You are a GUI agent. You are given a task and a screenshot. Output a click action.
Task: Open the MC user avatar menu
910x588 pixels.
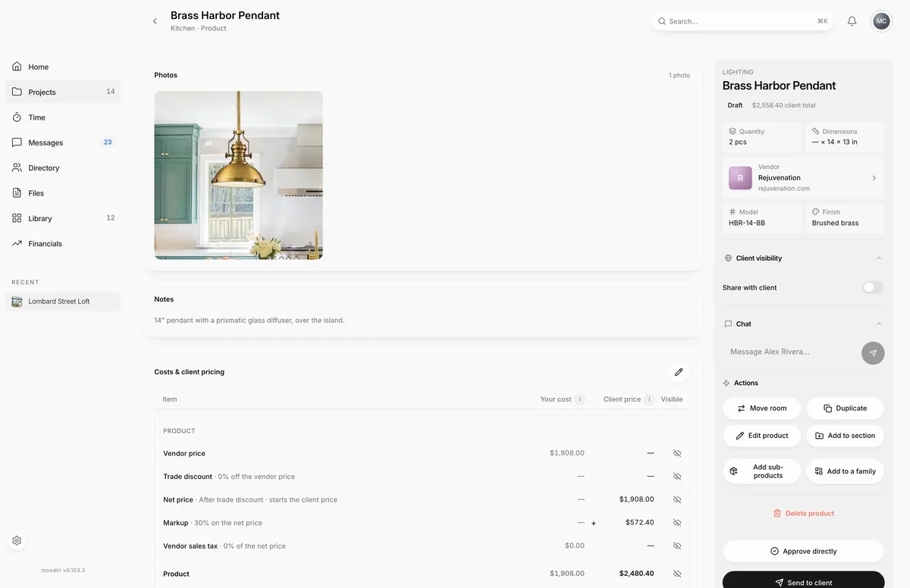coord(881,21)
